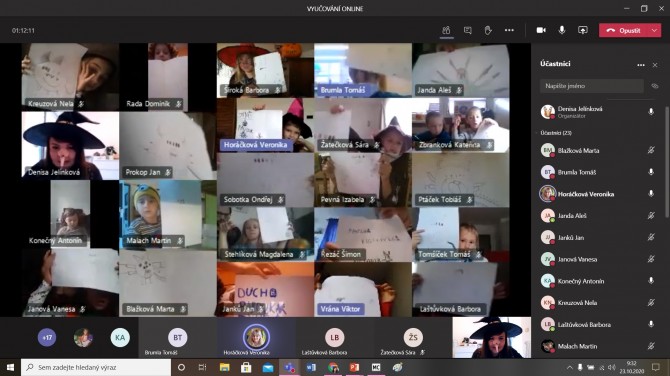Toggle the camera on or off
The width and height of the screenshot is (670, 376).
(541, 30)
